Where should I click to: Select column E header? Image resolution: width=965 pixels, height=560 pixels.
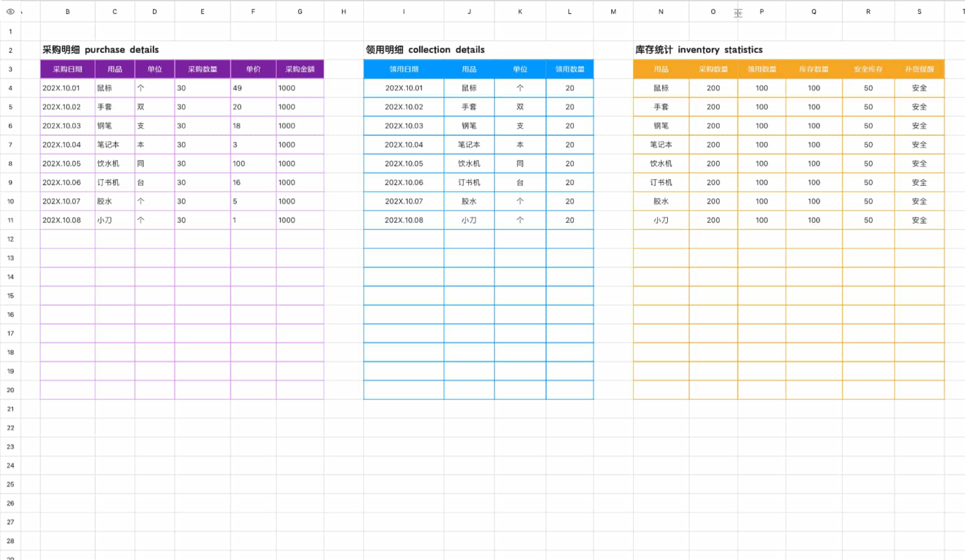coord(202,12)
